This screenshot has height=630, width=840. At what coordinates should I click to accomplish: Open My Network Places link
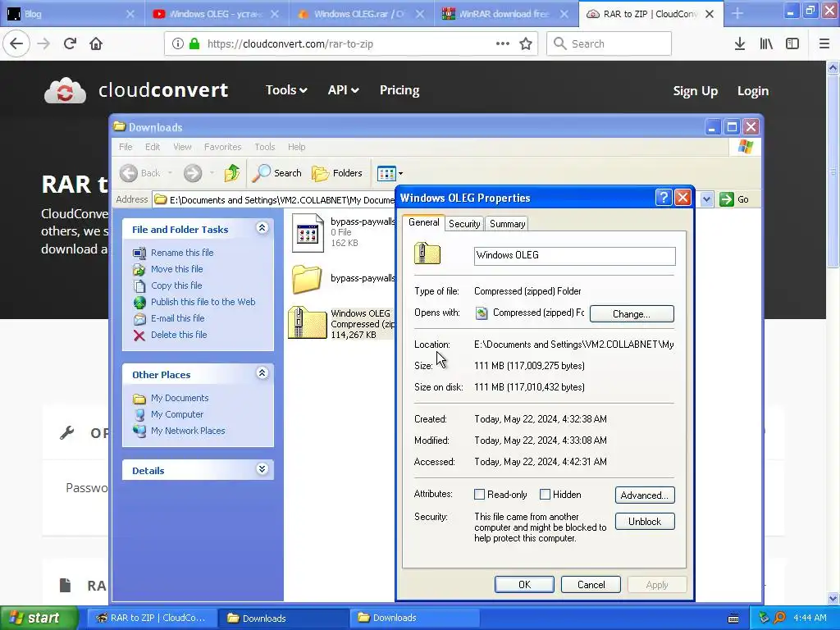point(188,431)
